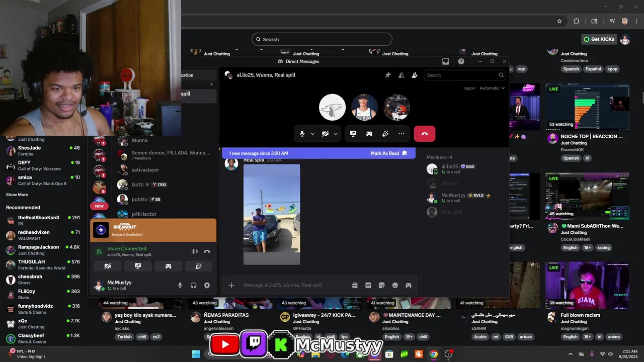The image size is (644, 362).
Task: Open the xQc recommended channel
Action: pyautogui.click(x=43, y=323)
